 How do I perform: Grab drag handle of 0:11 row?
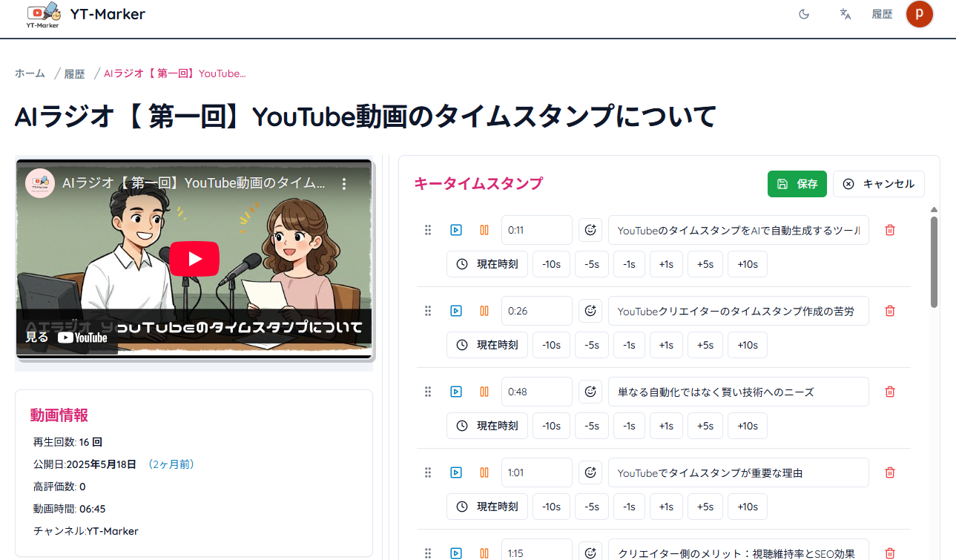(428, 230)
